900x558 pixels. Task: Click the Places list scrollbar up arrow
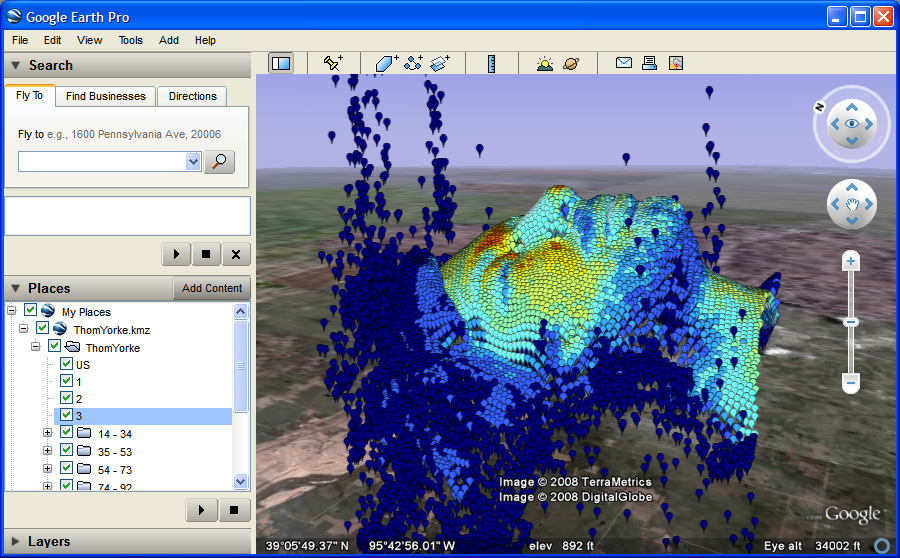click(x=240, y=311)
